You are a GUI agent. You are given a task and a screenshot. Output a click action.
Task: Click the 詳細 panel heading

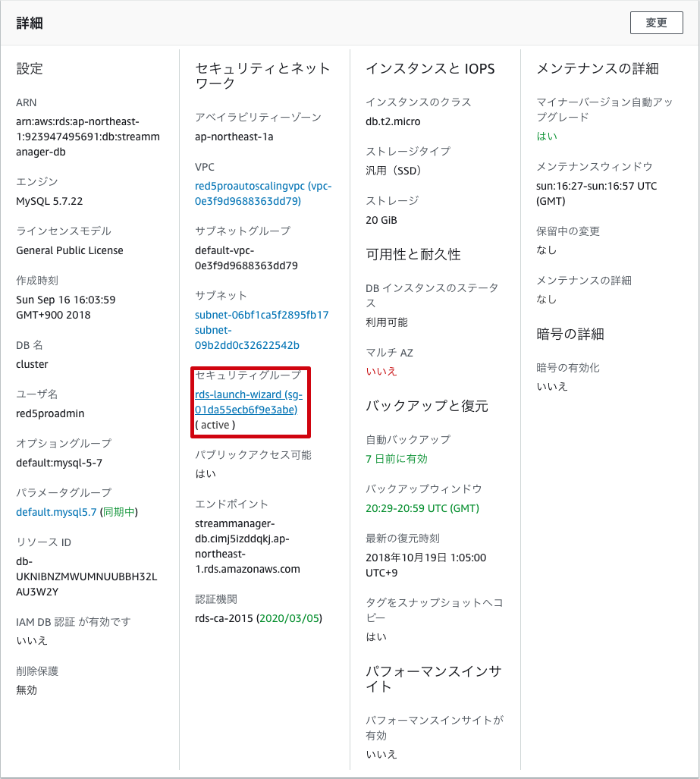[x=30, y=23]
